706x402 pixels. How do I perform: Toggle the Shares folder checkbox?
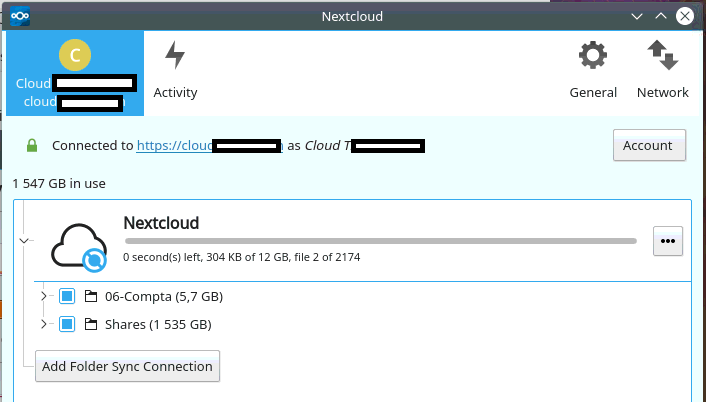[x=67, y=324]
